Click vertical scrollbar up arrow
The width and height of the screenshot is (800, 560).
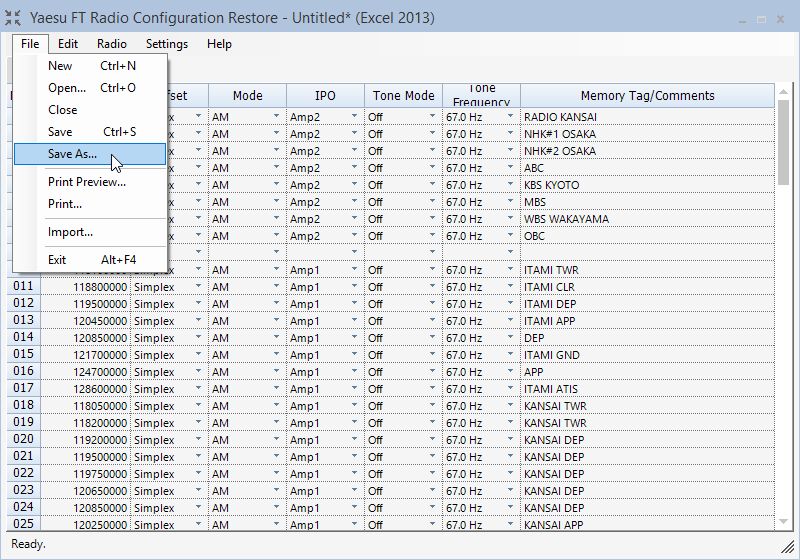tap(783, 92)
